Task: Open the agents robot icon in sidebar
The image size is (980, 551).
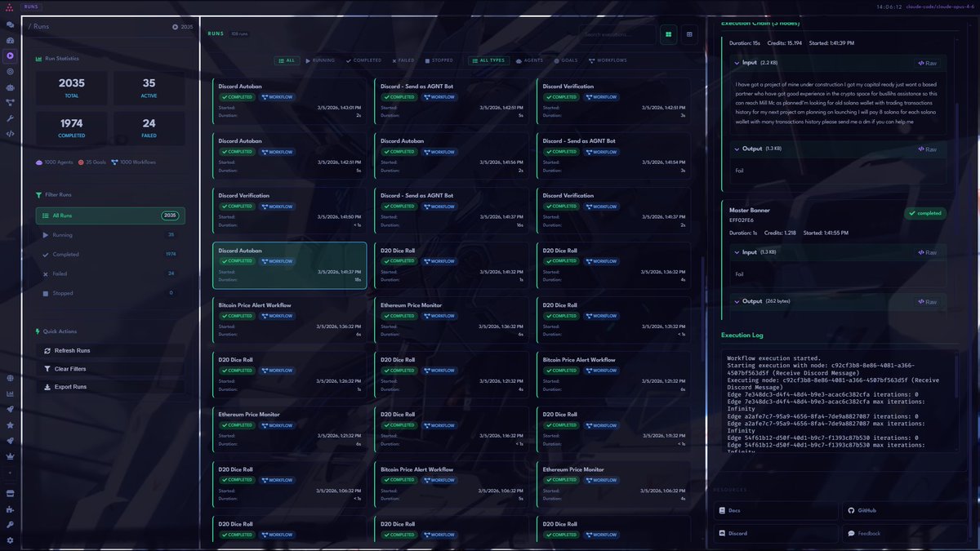Action: pos(10,87)
